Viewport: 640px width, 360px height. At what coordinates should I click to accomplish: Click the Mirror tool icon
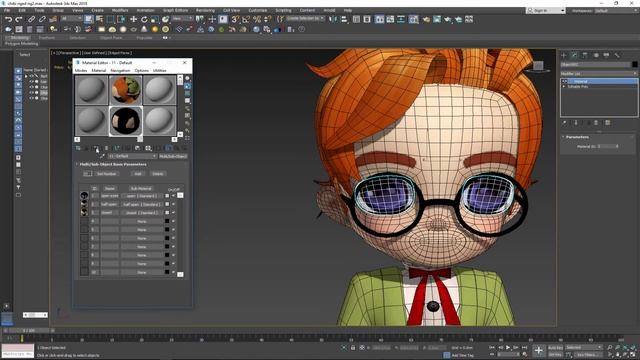pyautogui.click(x=333, y=19)
